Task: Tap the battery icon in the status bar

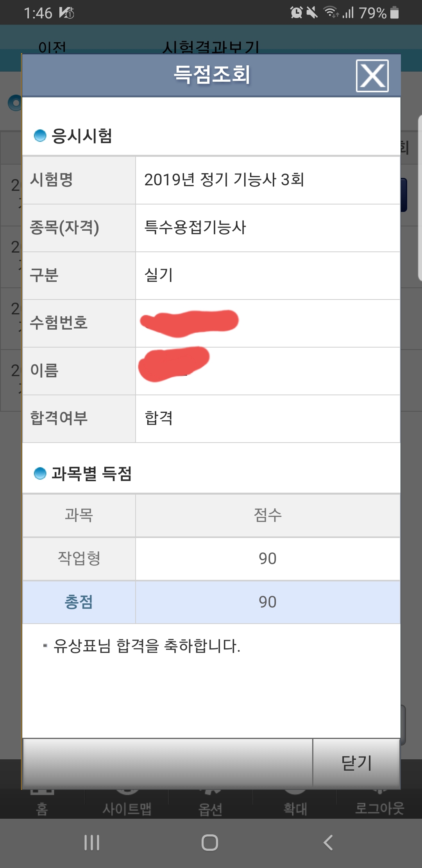Action: click(395, 13)
